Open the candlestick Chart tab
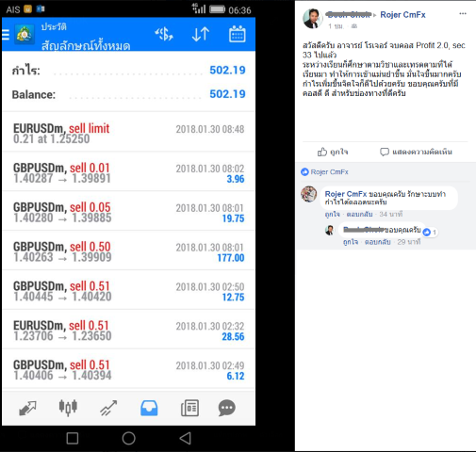 68,408
